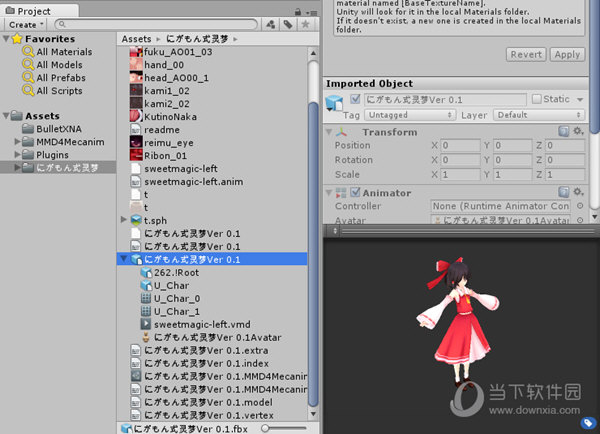Click the search by label tag icon

288,24
